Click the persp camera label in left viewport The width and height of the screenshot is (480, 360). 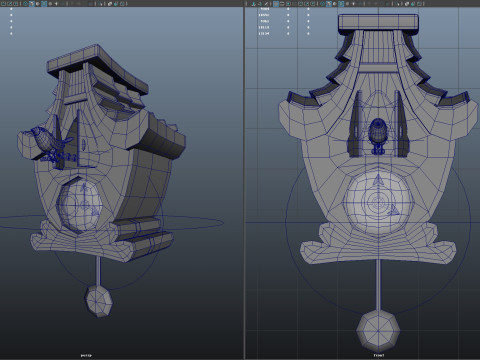(x=86, y=355)
